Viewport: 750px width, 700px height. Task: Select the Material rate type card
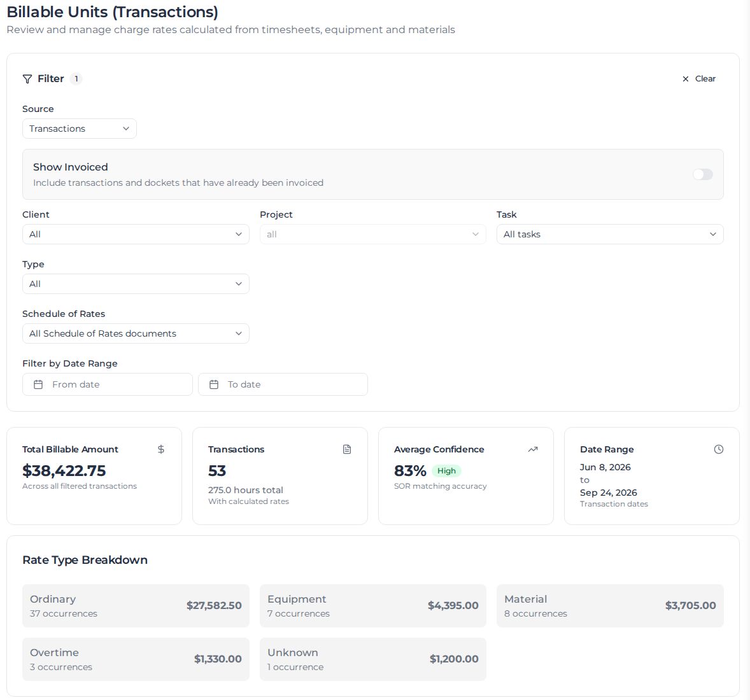click(x=610, y=606)
